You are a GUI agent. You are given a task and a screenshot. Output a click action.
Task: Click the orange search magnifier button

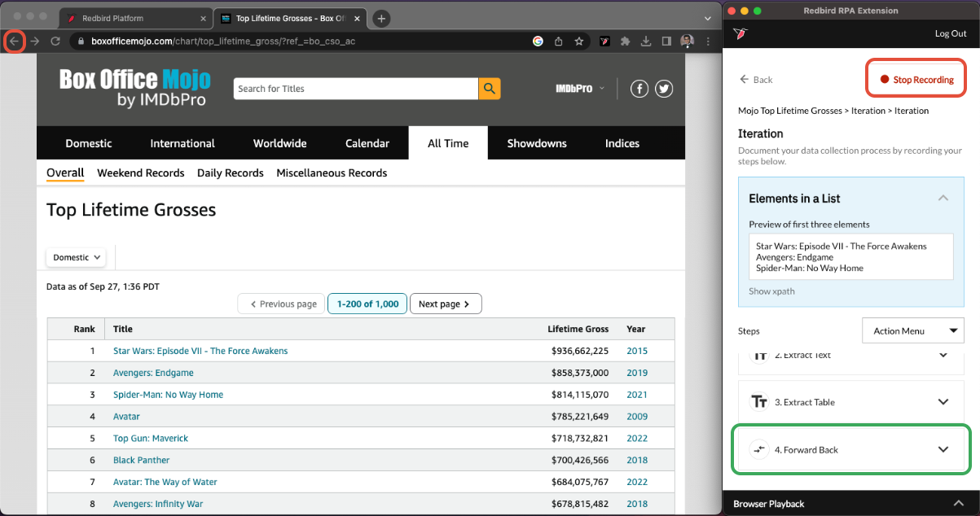click(489, 89)
